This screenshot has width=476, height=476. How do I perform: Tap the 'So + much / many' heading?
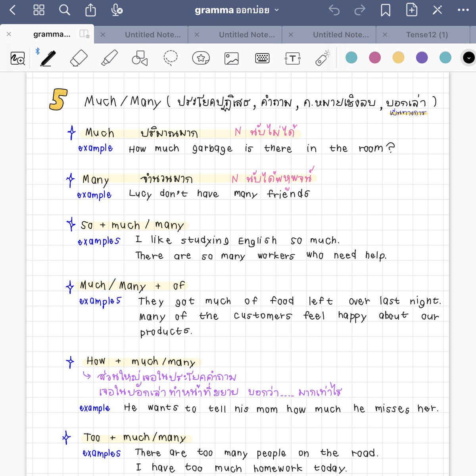132,225
